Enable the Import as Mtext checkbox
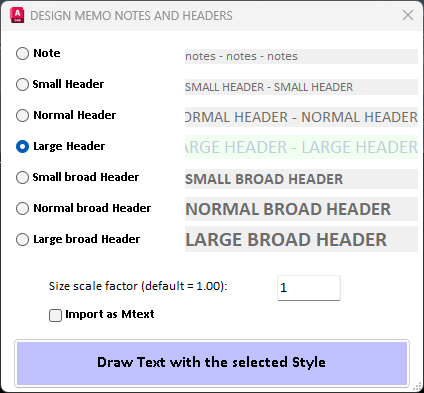 click(x=55, y=315)
